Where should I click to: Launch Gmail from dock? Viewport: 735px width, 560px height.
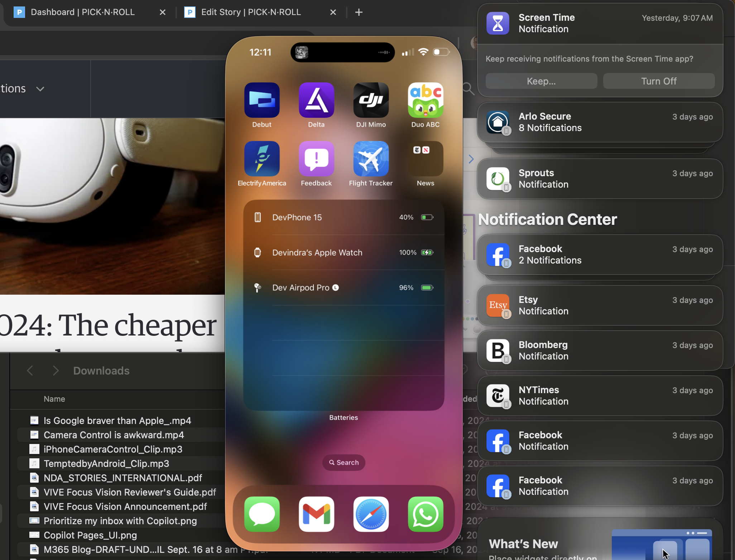tap(316, 513)
